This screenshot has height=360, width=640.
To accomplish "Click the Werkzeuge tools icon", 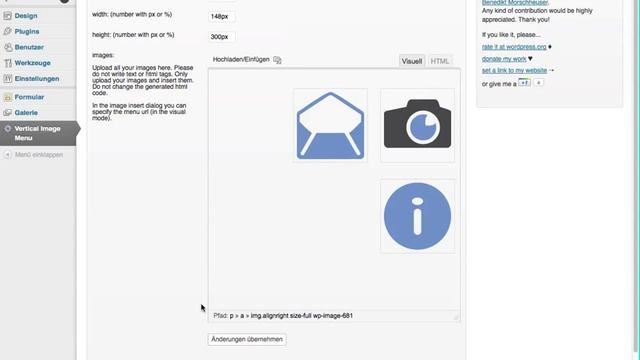I will click(7, 63).
